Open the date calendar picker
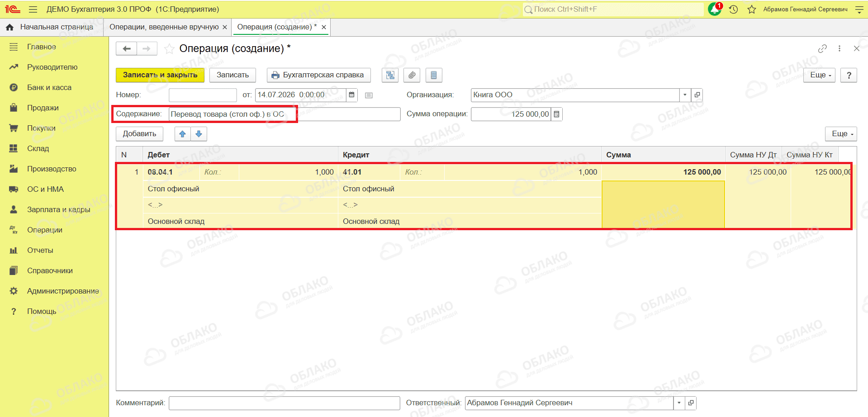This screenshot has width=868, height=417. tap(351, 95)
